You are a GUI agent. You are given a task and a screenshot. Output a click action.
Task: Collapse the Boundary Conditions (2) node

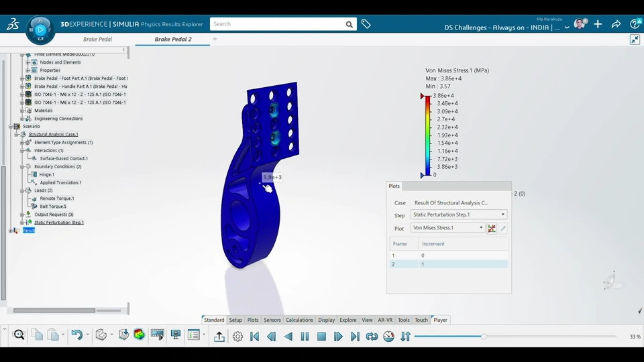pos(22,167)
